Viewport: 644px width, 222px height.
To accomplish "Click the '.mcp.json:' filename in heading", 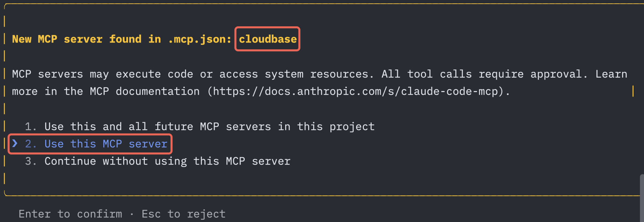I will pyautogui.click(x=200, y=39).
